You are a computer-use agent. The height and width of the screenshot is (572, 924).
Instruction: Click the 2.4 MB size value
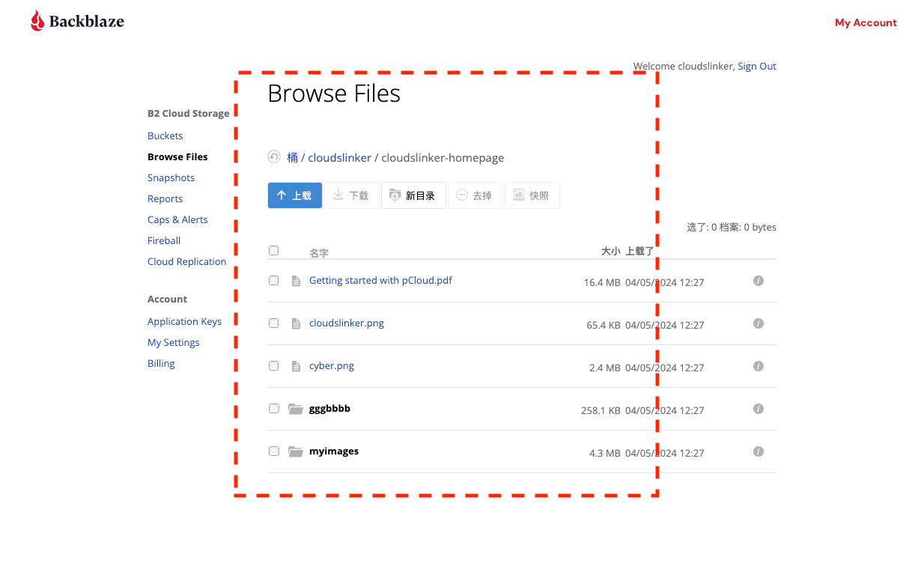point(605,368)
